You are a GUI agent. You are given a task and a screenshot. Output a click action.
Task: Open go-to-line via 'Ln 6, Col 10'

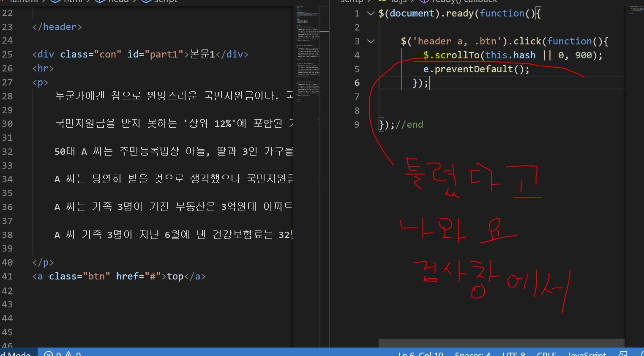pyautogui.click(x=420, y=353)
